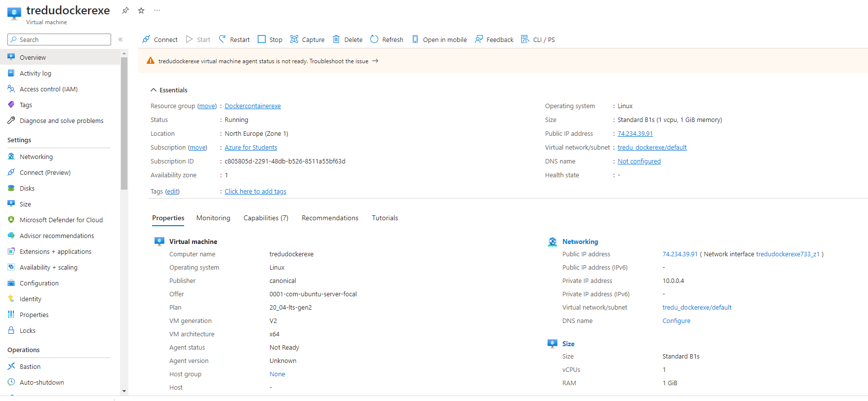868x401 pixels.
Task: Click the Size sidebar icon
Action: coord(11,203)
